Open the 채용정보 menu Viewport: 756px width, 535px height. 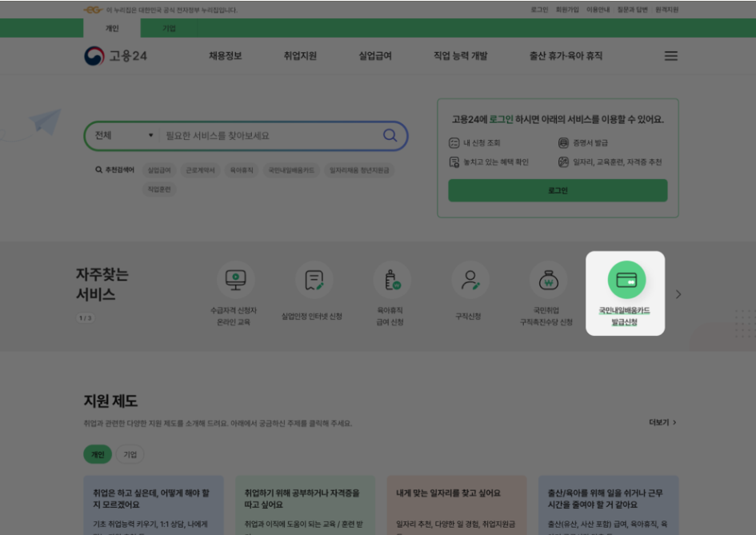(225, 56)
